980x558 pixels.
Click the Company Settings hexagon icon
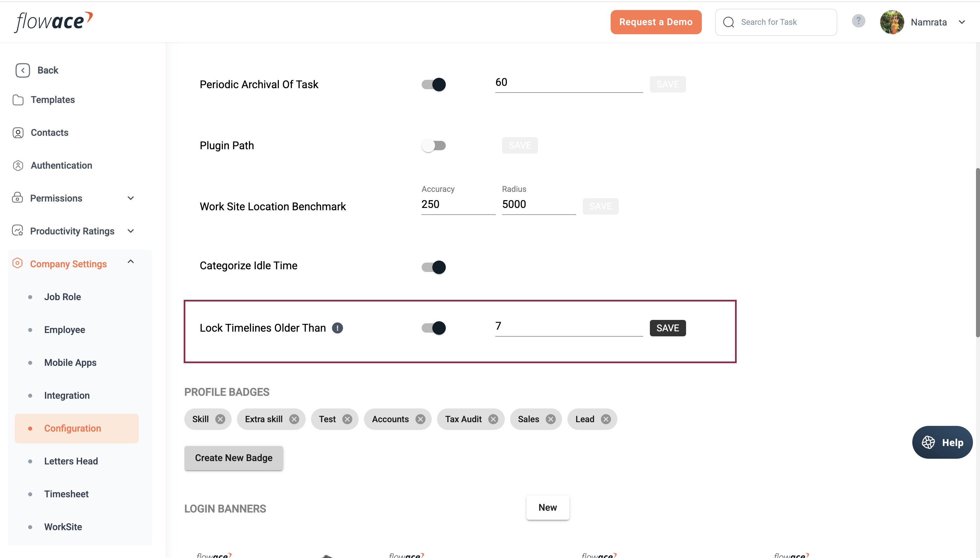tap(18, 263)
